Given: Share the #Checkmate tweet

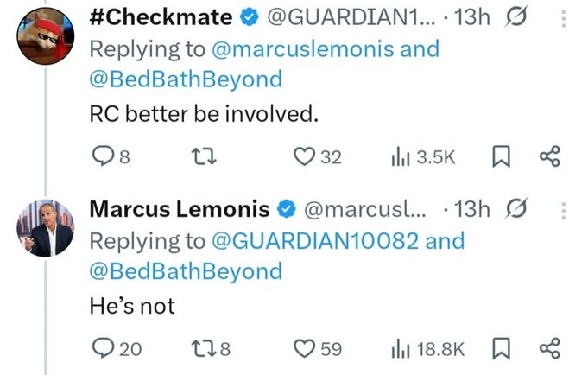Looking at the screenshot, I should tap(550, 156).
